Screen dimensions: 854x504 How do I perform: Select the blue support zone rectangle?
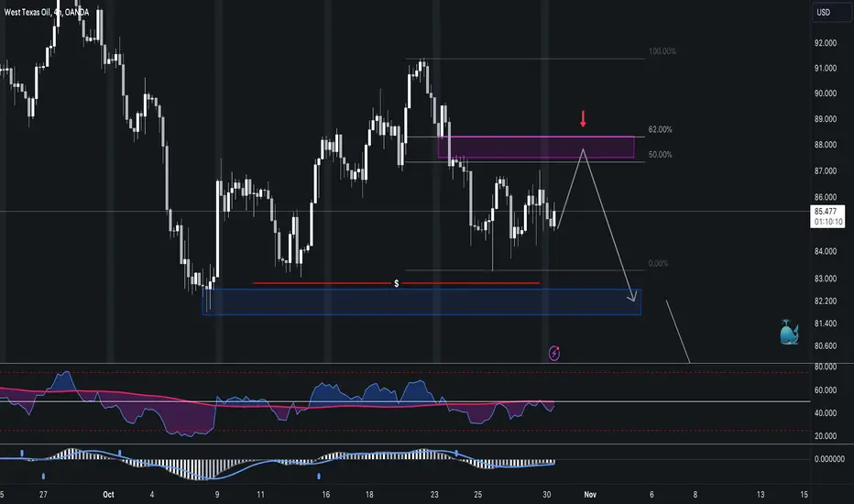[x=422, y=301]
